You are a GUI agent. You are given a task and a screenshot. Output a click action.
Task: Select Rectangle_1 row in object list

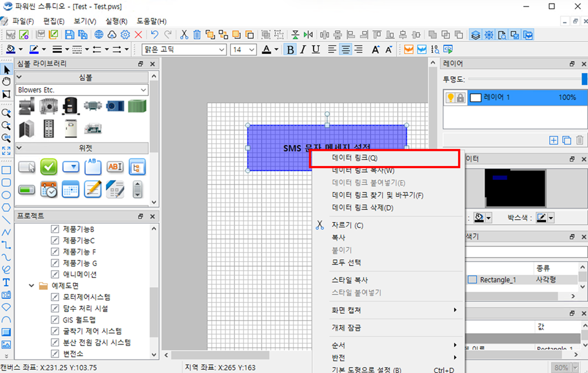click(498, 279)
